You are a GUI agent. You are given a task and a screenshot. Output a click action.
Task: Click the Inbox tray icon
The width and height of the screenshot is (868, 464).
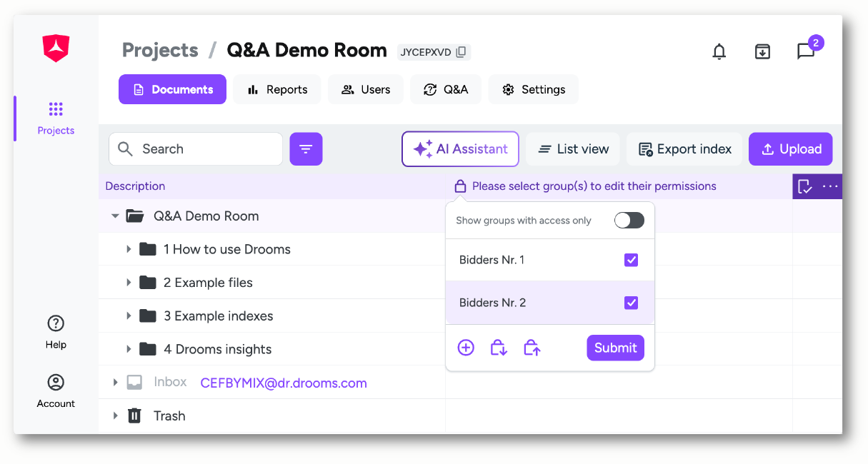pos(134,383)
